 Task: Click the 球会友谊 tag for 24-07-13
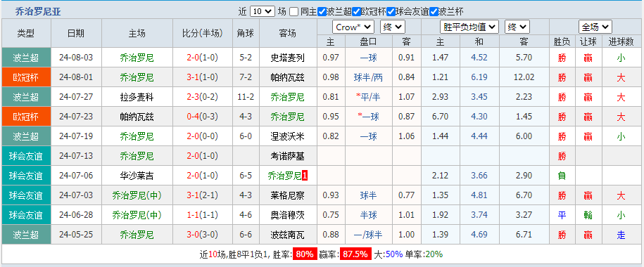[x=26, y=156]
